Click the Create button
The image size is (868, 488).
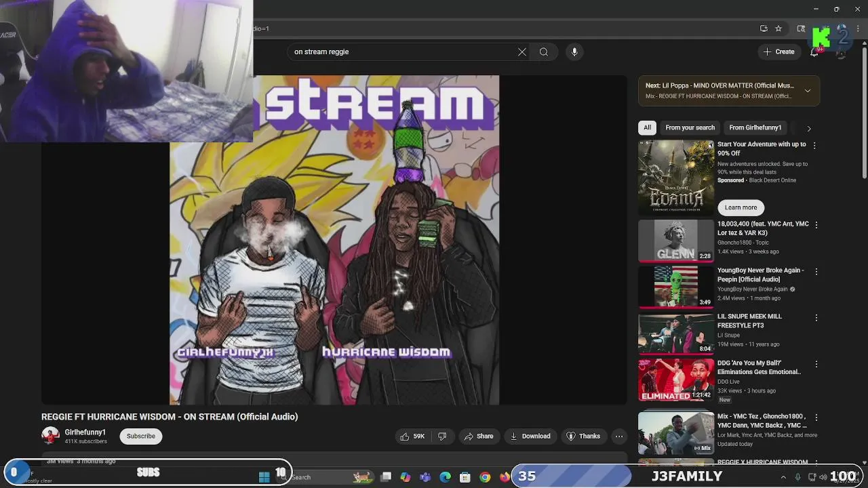click(779, 52)
